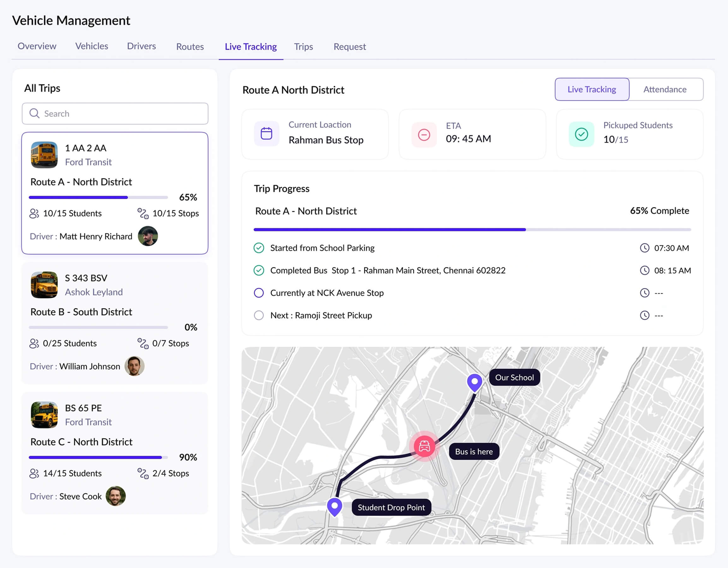Open the Vehicles tab
Screen dimensions: 728x568
coord(92,46)
